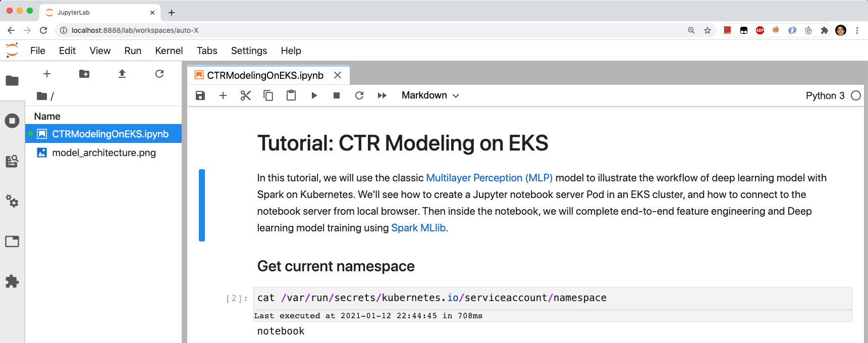868x343 pixels.
Task: Follow the Spark MLlib link
Action: (418, 228)
